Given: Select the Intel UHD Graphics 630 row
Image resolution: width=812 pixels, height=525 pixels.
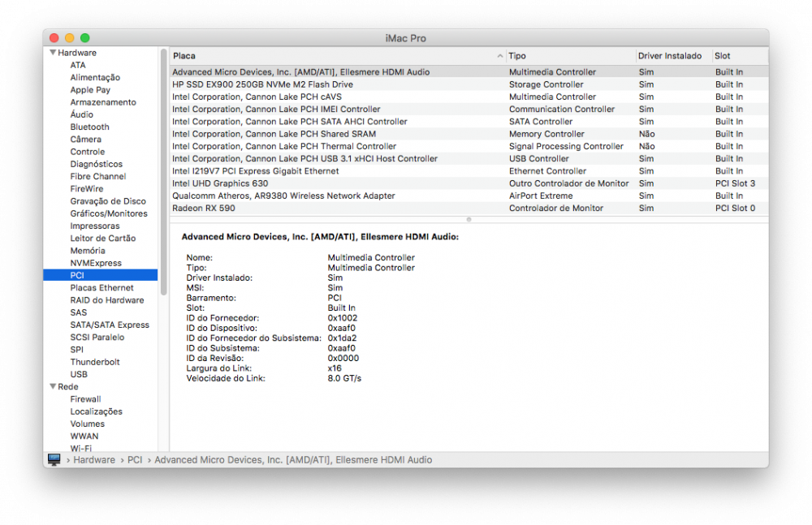Looking at the screenshot, I should pyautogui.click(x=469, y=183).
